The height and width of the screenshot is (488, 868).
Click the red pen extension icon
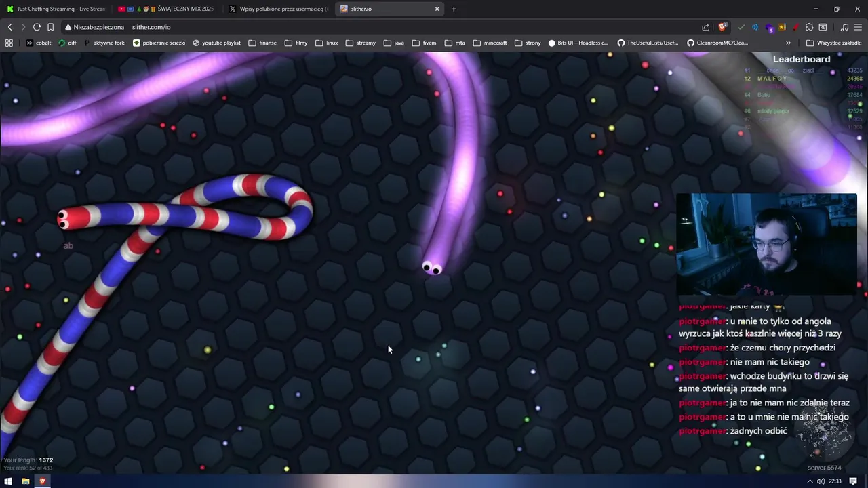tap(795, 27)
